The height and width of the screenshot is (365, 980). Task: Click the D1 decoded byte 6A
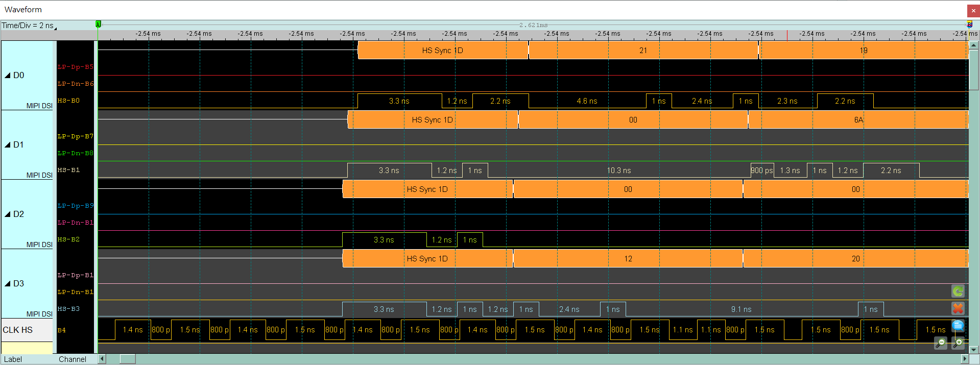click(858, 120)
